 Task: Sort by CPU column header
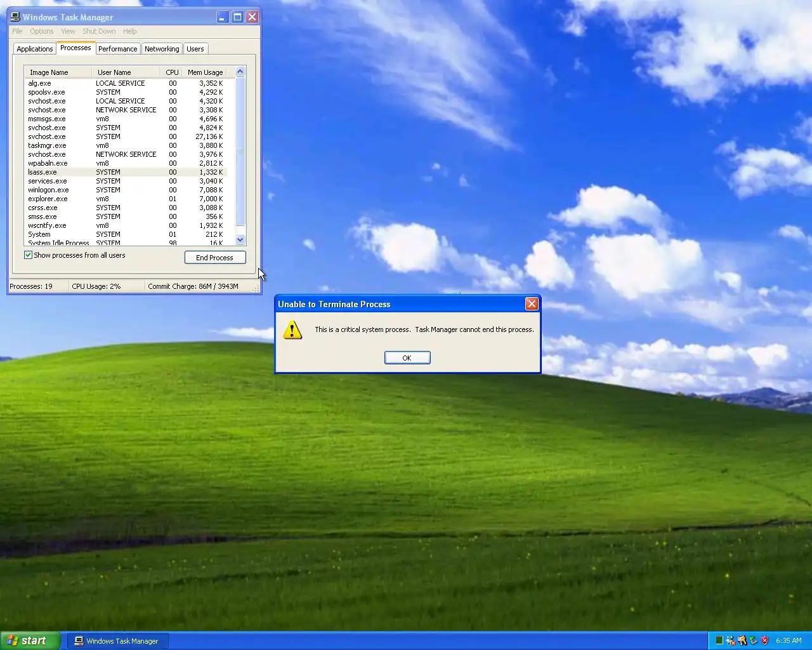172,72
